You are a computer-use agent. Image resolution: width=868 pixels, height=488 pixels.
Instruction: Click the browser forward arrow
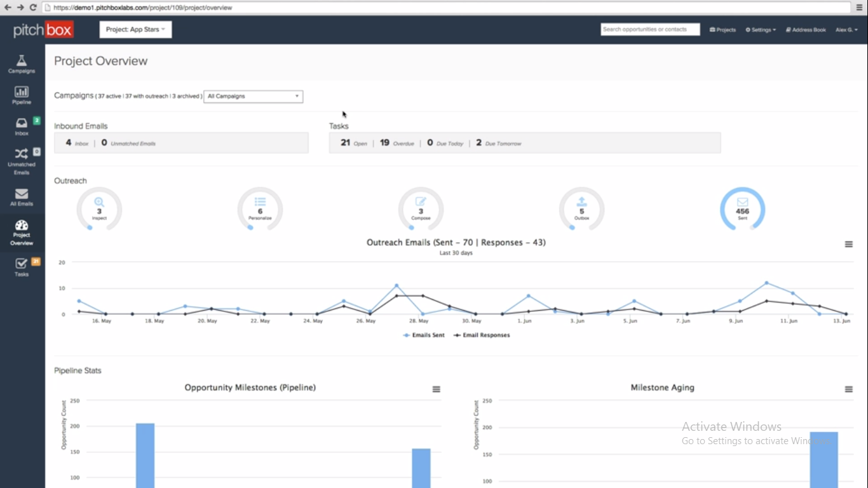tap(20, 8)
